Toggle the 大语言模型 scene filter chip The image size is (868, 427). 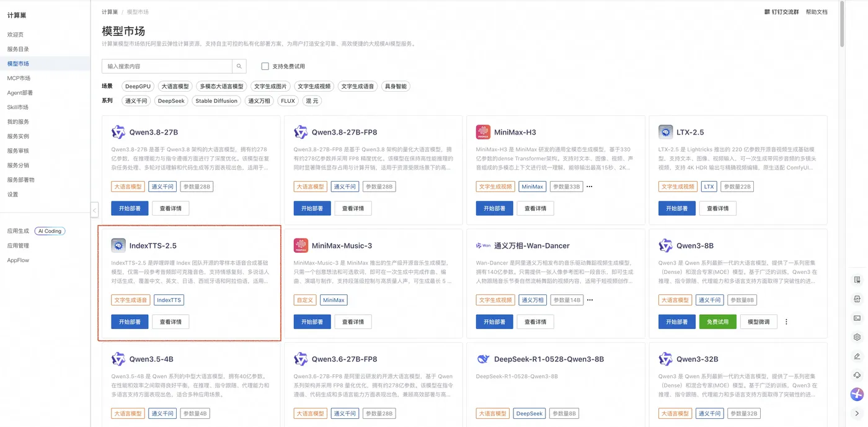click(175, 86)
